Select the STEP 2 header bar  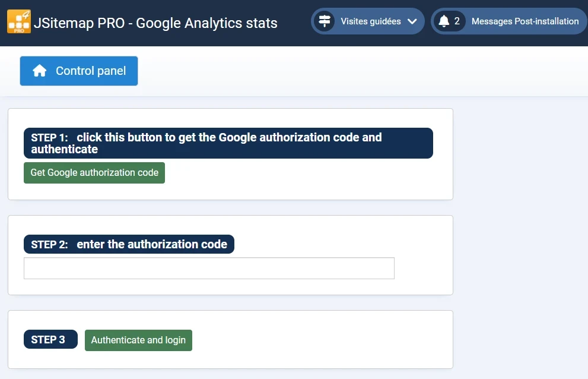click(128, 244)
